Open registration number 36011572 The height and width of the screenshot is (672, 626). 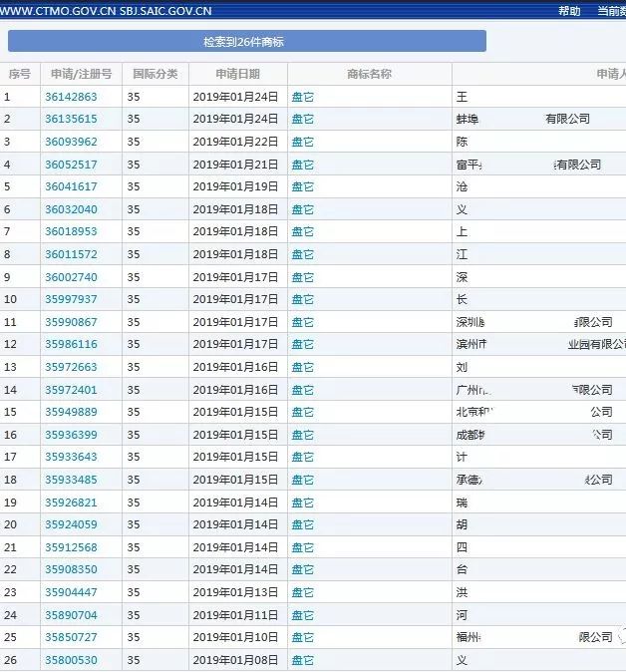tap(71, 254)
